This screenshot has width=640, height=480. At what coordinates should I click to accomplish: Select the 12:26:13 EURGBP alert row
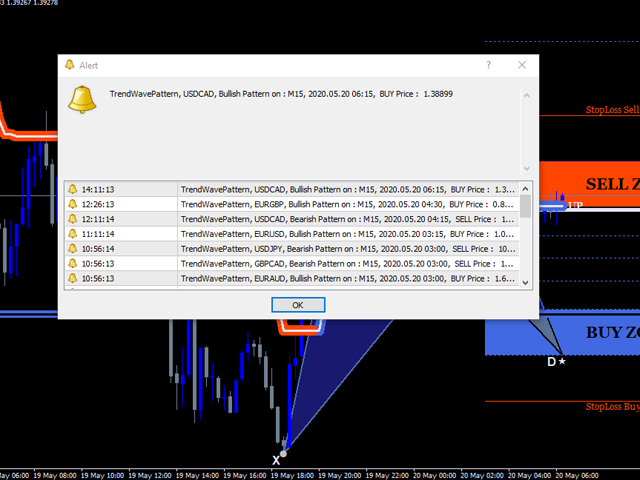pos(292,204)
